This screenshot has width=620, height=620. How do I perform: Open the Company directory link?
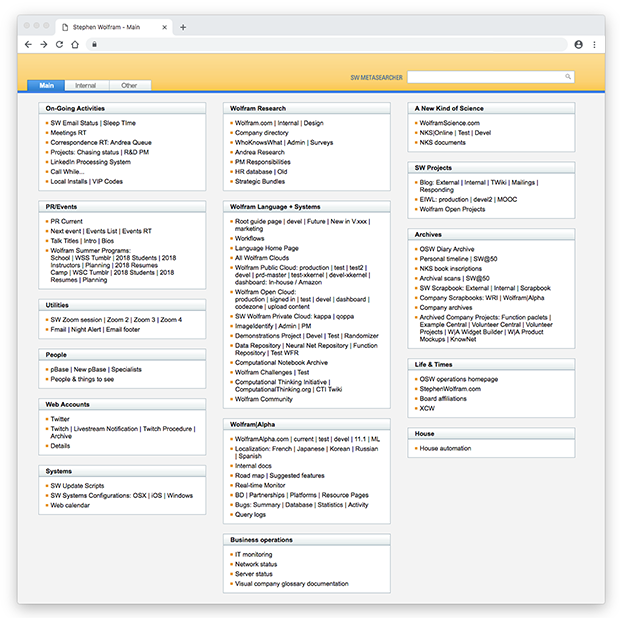[x=262, y=133]
